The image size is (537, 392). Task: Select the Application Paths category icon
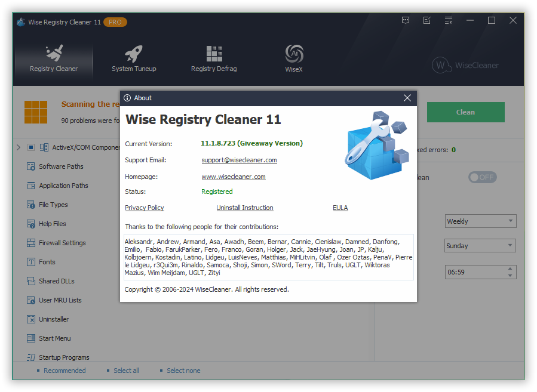click(31, 186)
